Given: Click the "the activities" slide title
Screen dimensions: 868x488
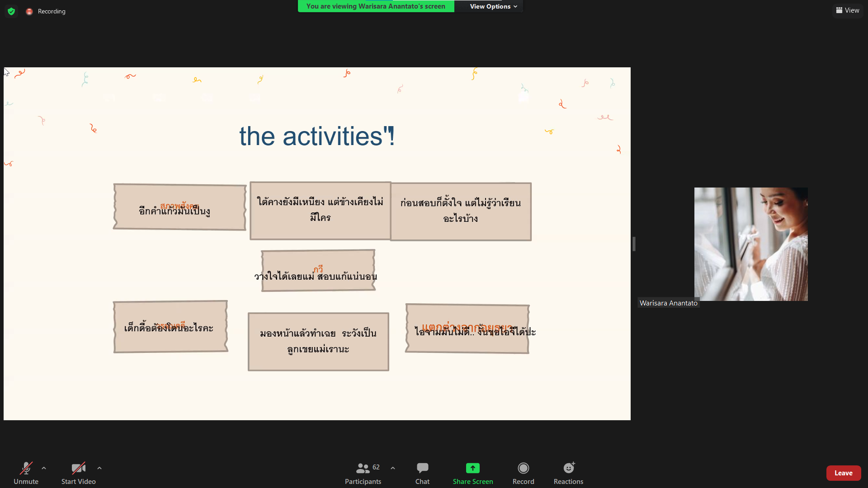Looking at the screenshot, I should (x=316, y=136).
